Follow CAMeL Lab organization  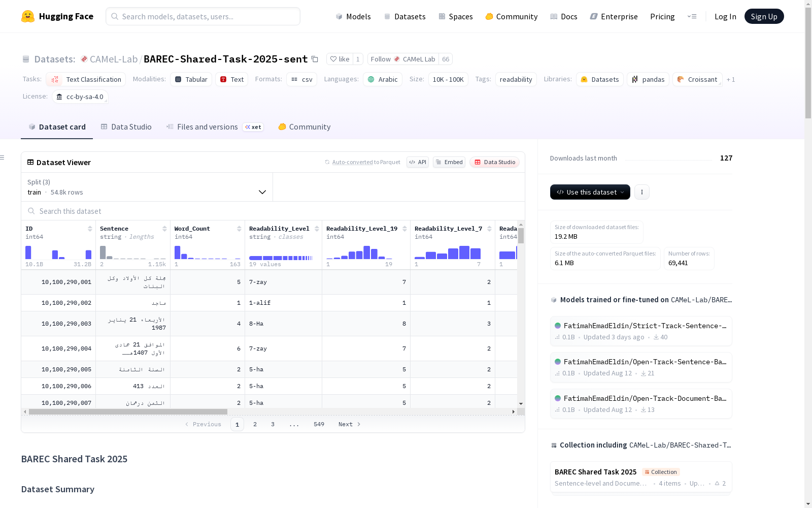(x=403, y=59)
